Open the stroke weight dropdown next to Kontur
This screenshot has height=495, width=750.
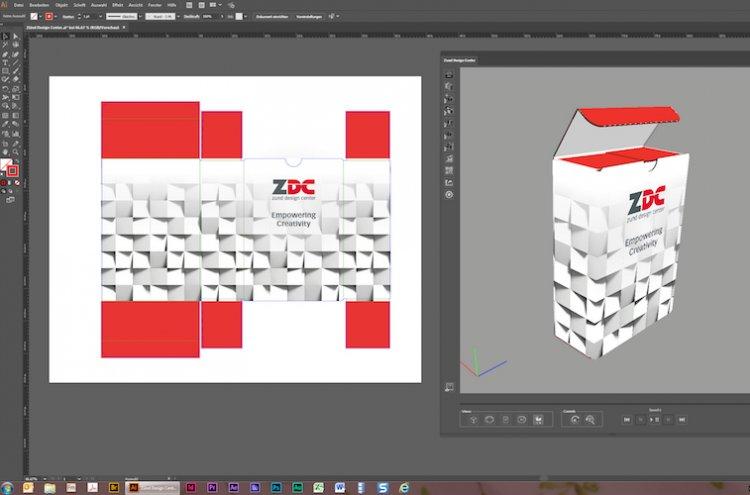click(100, 16)
